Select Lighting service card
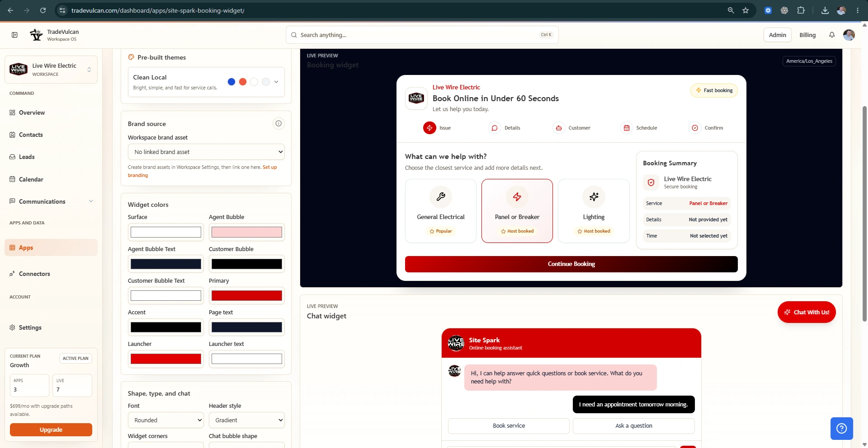Screen dimensions: 868x448 click(x=594, y=211)
